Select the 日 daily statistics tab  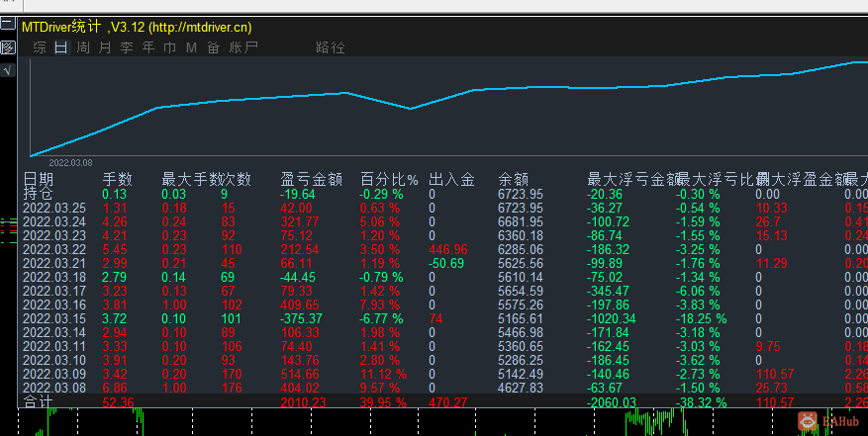pyautogui.click(x=61, y=47)
